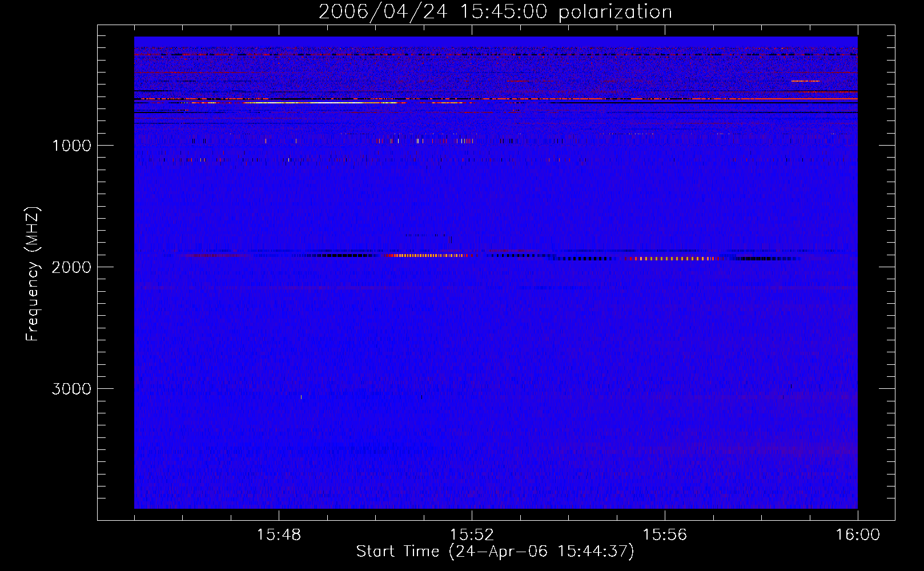Click the 3000 frequency tick label
924x571 pixels.
[x=71, y=389]
